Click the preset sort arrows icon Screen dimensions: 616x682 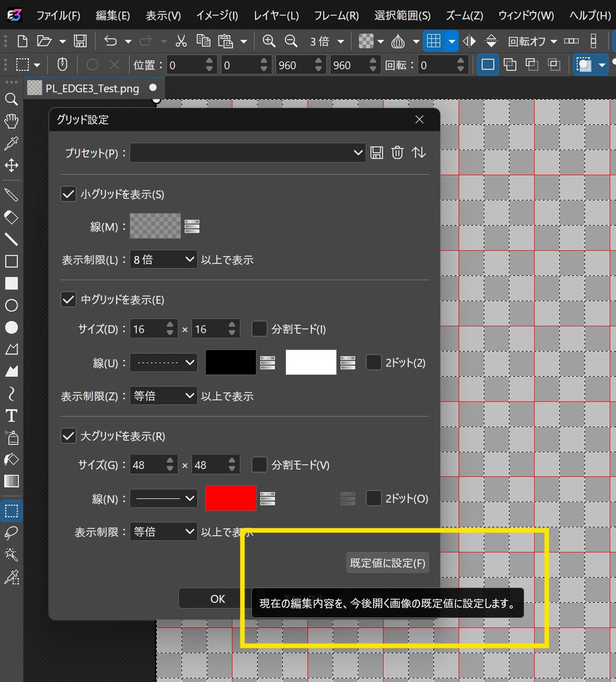coord(419,152)
